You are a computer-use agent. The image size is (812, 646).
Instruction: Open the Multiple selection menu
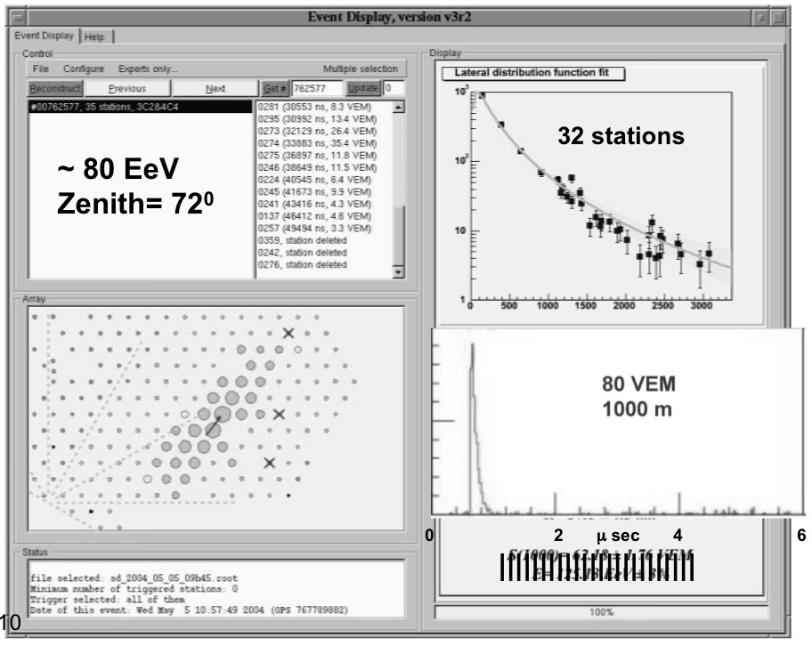pyautogui.click(x=361, y=69)
